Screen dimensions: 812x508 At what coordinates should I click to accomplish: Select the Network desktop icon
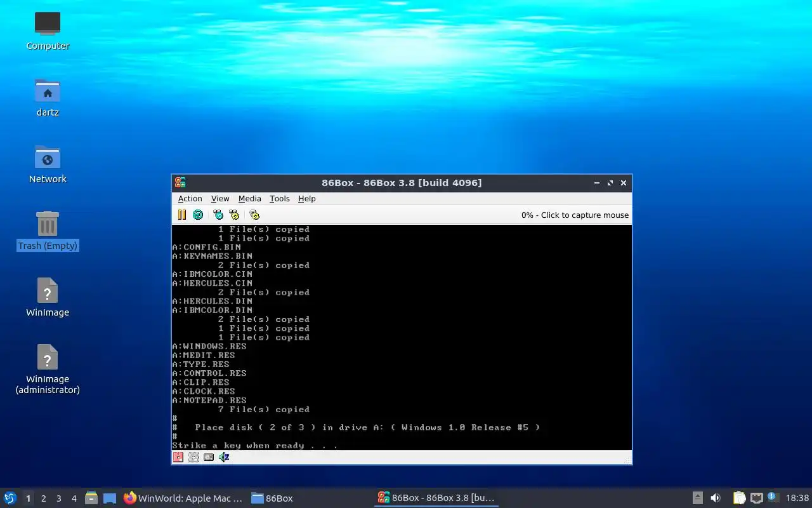pyautogui.click(x=48, y=164)
